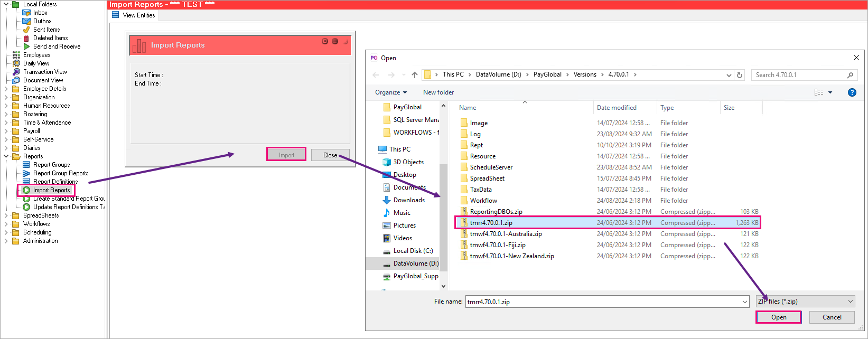Open the Organize menu dropdown
868x339 pixels.
(391, 92)
